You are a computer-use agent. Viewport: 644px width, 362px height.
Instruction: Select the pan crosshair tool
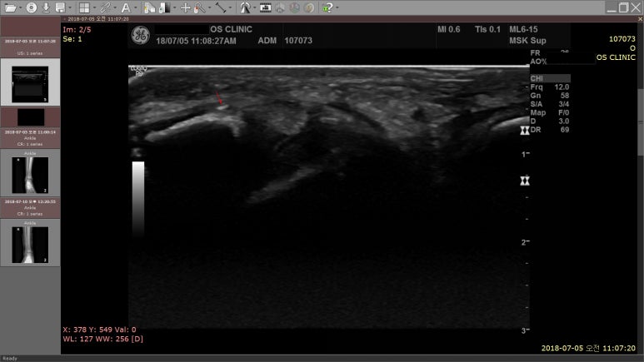(185, 7)
